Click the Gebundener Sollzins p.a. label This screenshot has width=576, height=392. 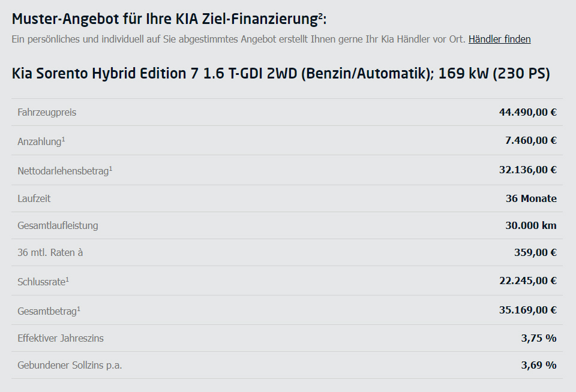coord(70,365)
